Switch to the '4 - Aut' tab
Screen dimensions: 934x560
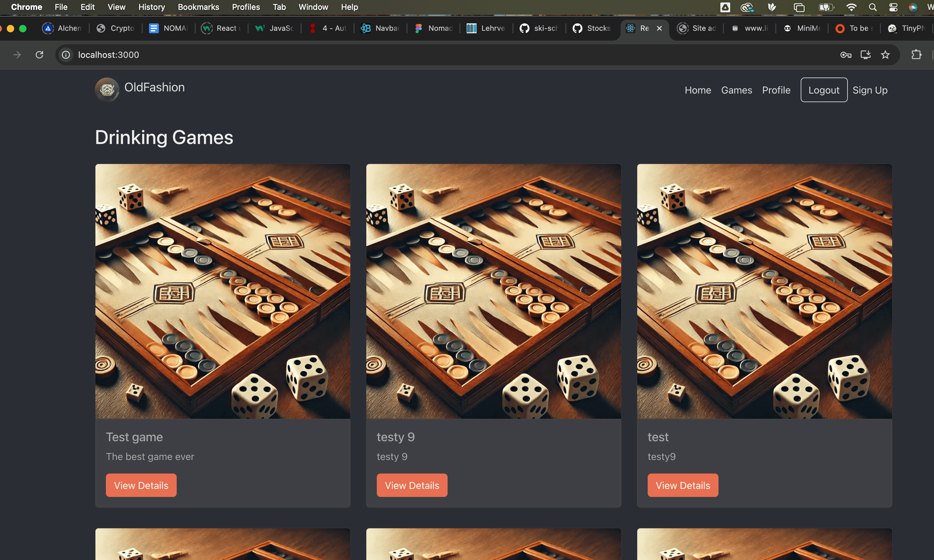(x=327, y=28)
